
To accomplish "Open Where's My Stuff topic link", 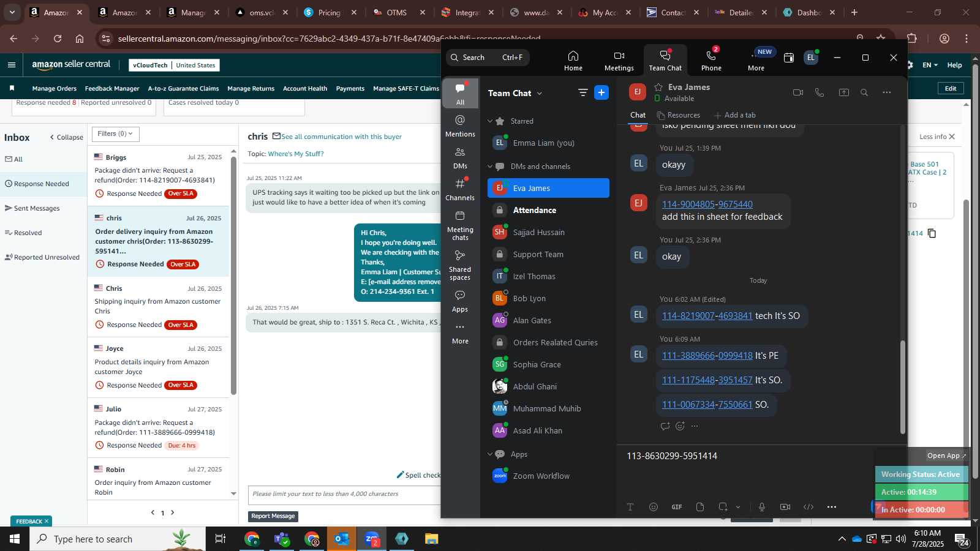I will click(x=296, y=154).
